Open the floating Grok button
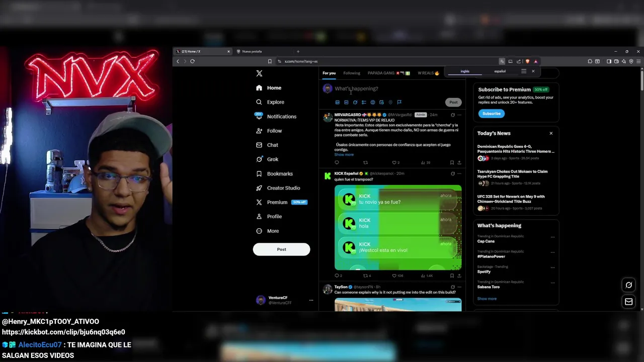 pyautogui.click(x=628, y=286)
